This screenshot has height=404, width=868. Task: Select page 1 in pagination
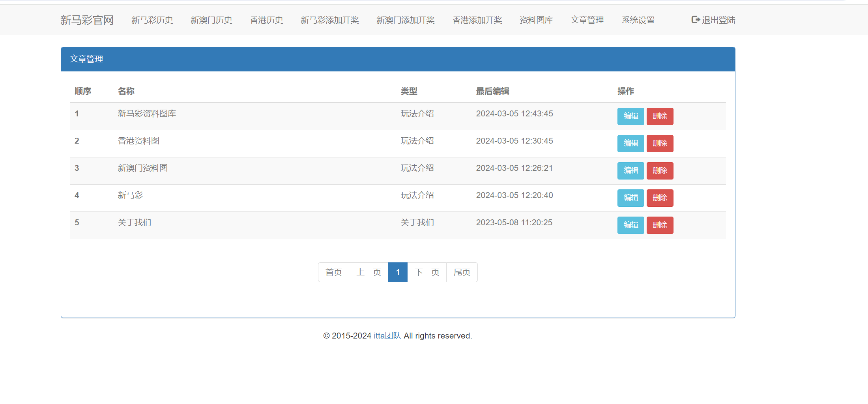click(x=398, y=272)
